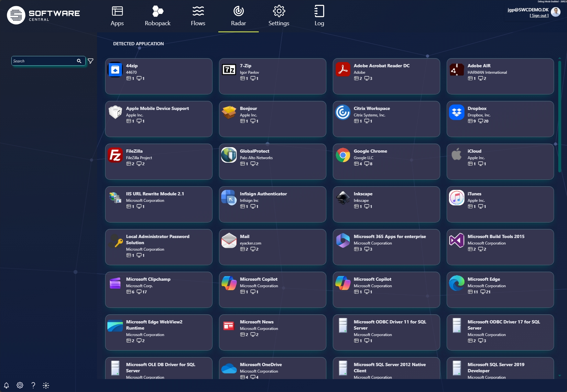Toggle the light/dark theme sun icon

[x=46, y=385]
